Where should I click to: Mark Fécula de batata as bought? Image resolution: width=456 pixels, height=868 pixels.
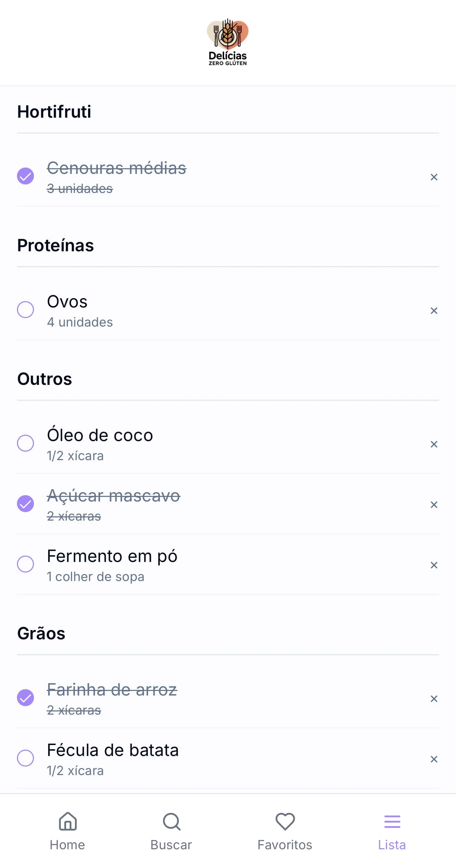point(25,758)
